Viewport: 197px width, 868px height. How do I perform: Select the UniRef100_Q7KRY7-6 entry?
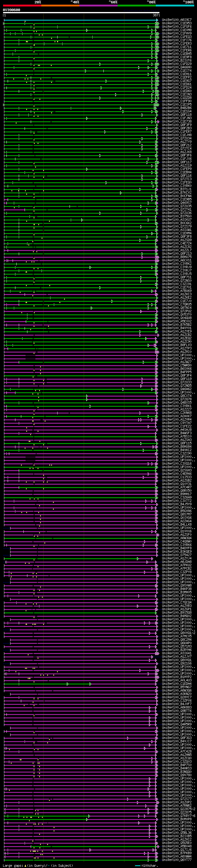(x=179, y=815)
